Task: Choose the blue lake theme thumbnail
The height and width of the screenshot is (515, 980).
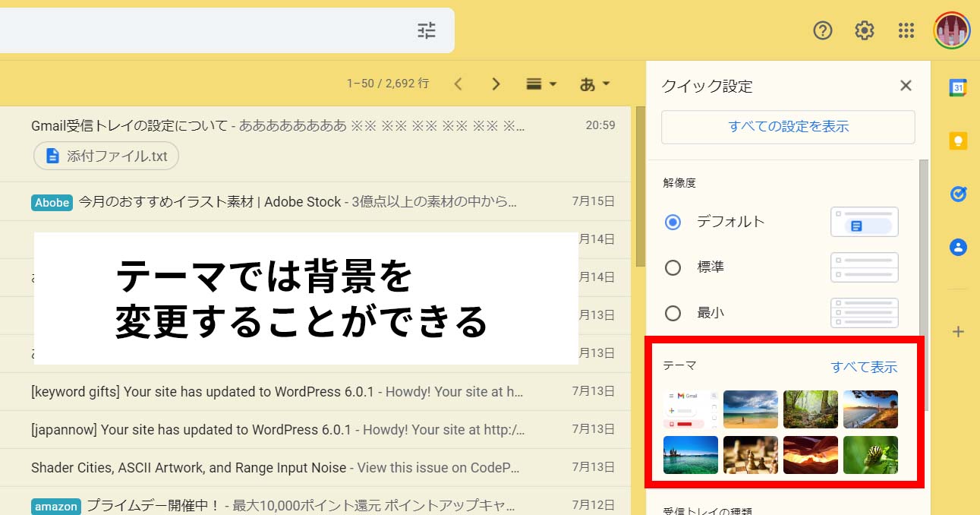Action: click(x=691, y=455)
